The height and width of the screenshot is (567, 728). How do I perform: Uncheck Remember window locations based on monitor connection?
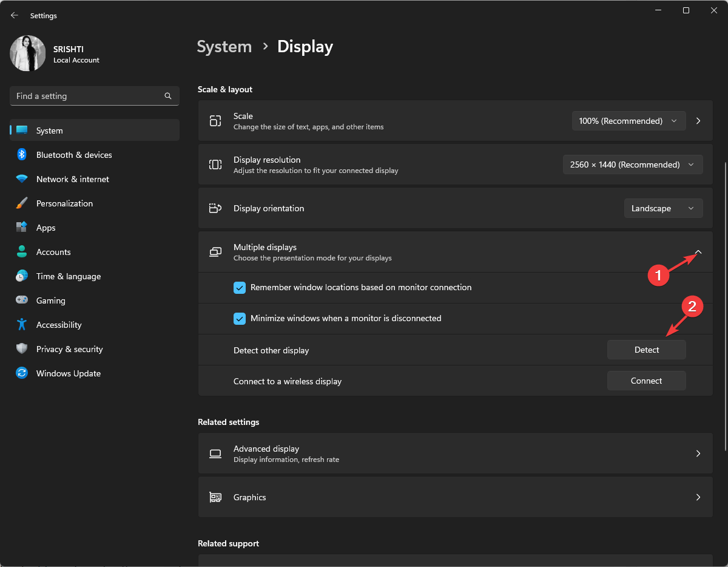(240, 287)
